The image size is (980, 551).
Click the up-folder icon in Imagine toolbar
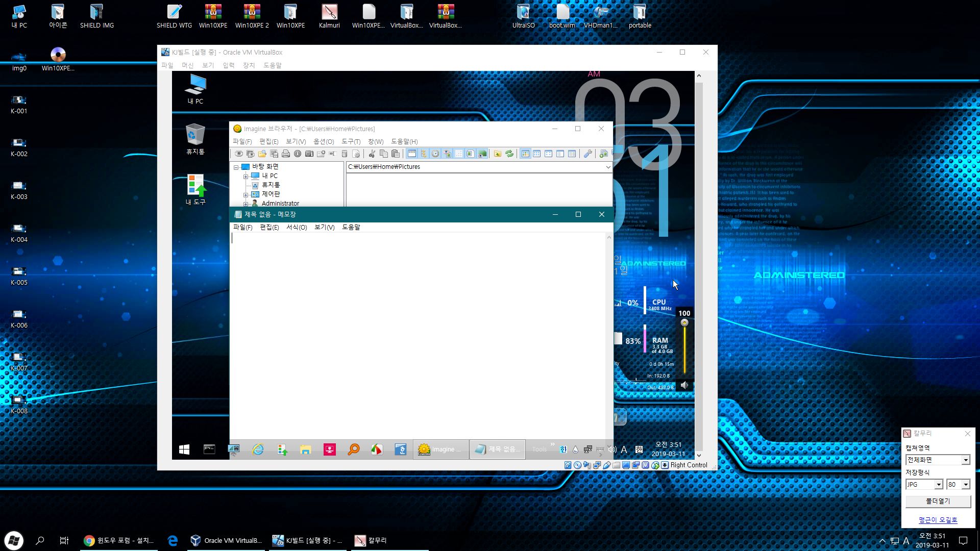click(x=498, y=154)
